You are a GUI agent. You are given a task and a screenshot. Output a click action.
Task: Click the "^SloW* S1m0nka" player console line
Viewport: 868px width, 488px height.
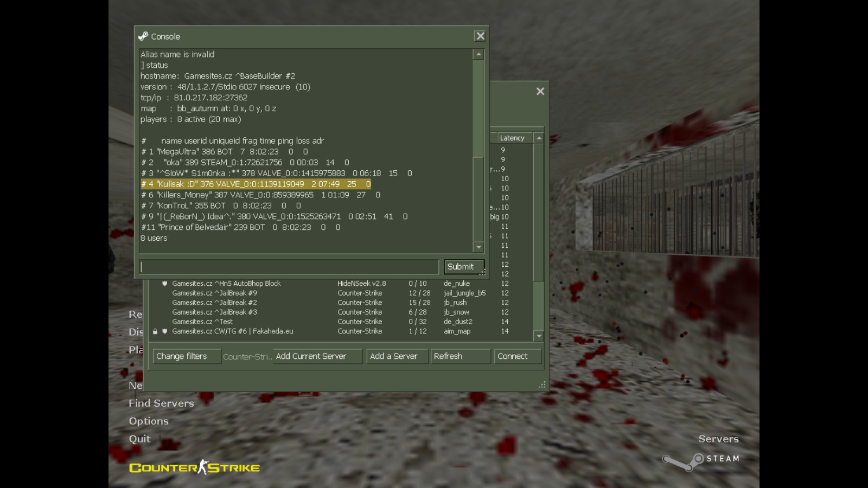pyautogui.click(x=276, y=174)
